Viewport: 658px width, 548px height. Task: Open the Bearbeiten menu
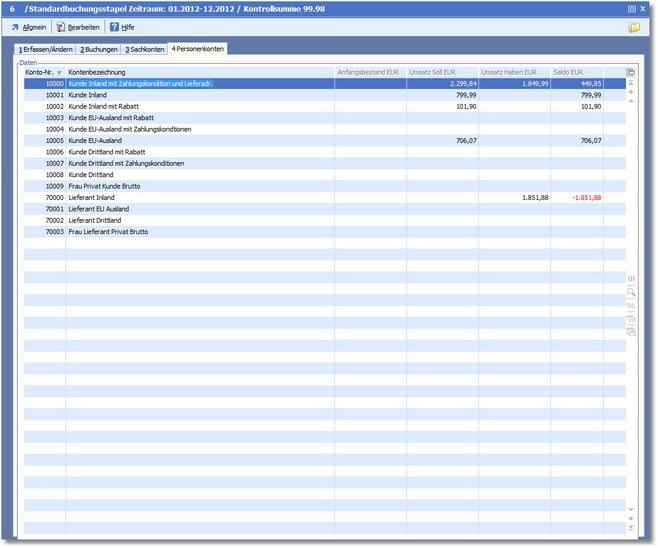point(78,27)
